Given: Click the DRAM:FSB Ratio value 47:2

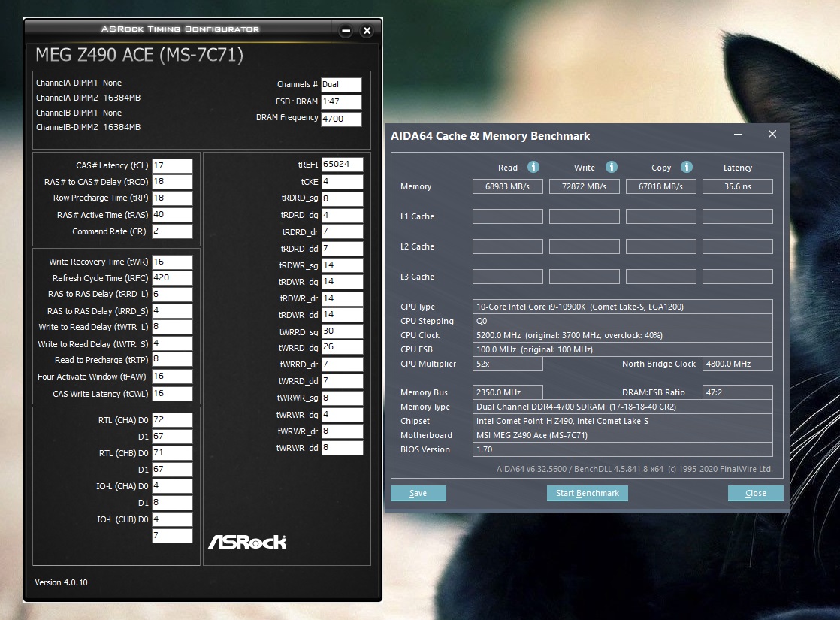Looking at the screenshot, I should (737, 392).
